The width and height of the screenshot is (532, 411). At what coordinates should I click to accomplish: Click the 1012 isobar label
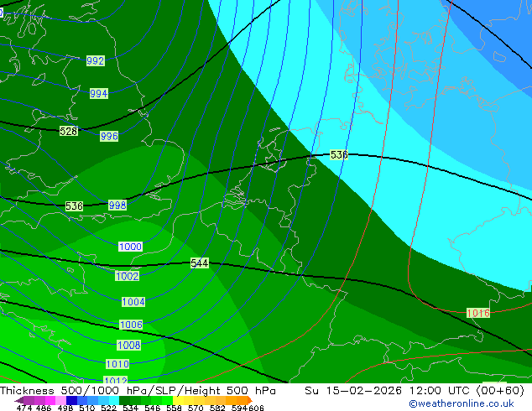[116, 380]
